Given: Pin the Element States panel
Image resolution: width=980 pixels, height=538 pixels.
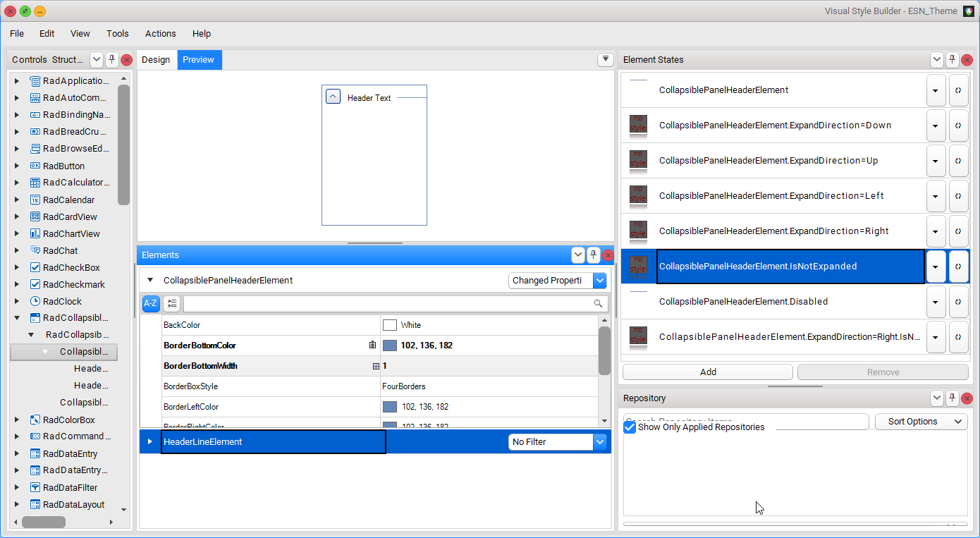Looking at the screenshot, I should tap(952, 60).
